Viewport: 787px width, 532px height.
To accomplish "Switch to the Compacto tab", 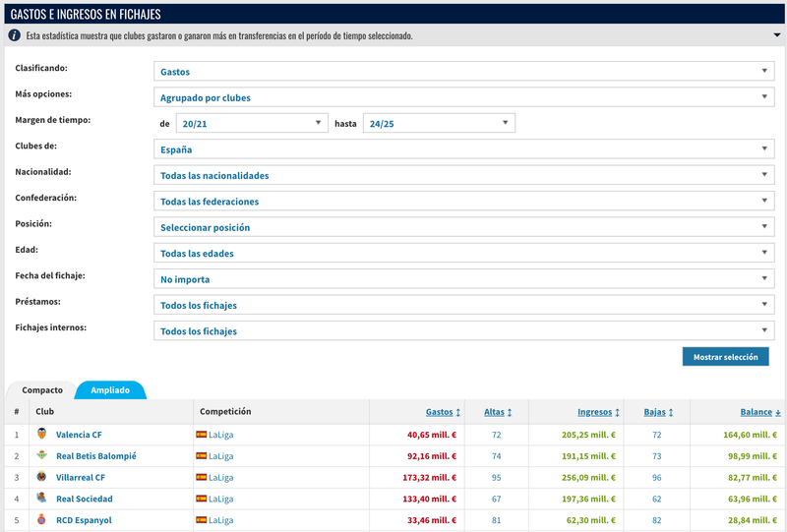I will pos(41,390).
